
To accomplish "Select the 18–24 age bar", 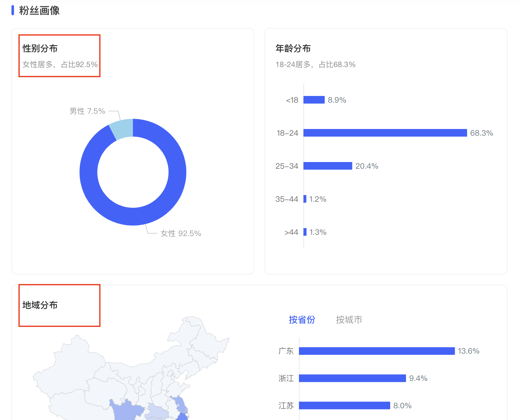I will click(x=385, y=133).
